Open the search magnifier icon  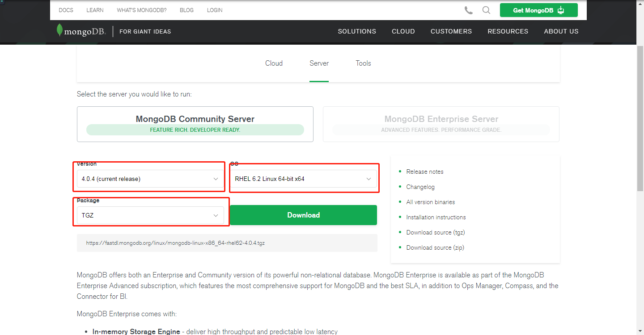pyautogui.click(x=486, y=10)
